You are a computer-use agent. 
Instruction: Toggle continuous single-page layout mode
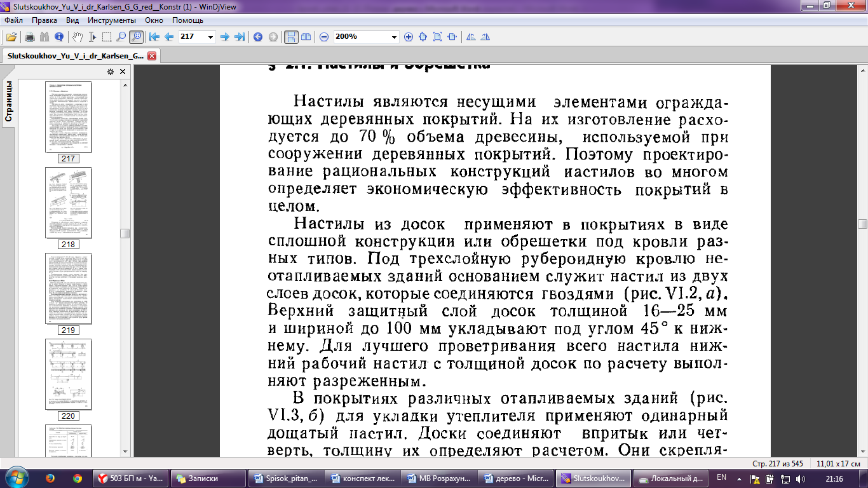tap(290, 37)
